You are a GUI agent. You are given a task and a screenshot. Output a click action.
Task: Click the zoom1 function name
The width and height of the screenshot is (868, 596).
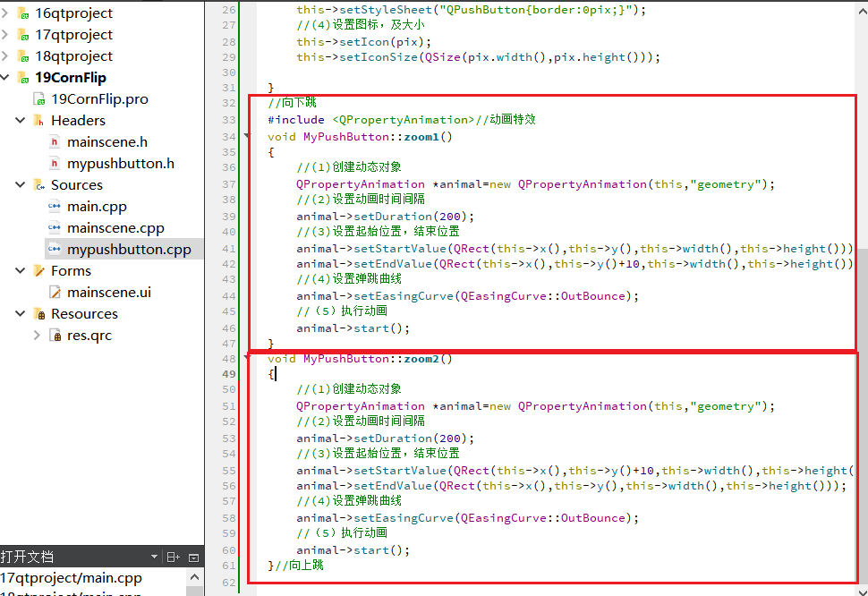[421, 137]
